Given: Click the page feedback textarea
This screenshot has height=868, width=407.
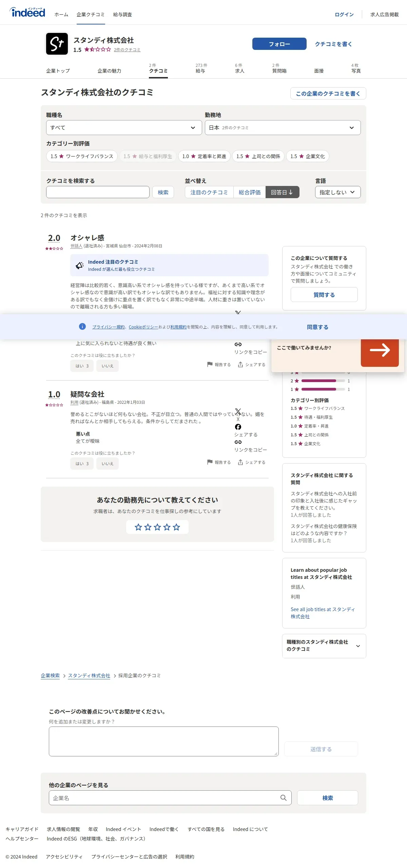Looking at the screenshot, I should pos(164,741).
